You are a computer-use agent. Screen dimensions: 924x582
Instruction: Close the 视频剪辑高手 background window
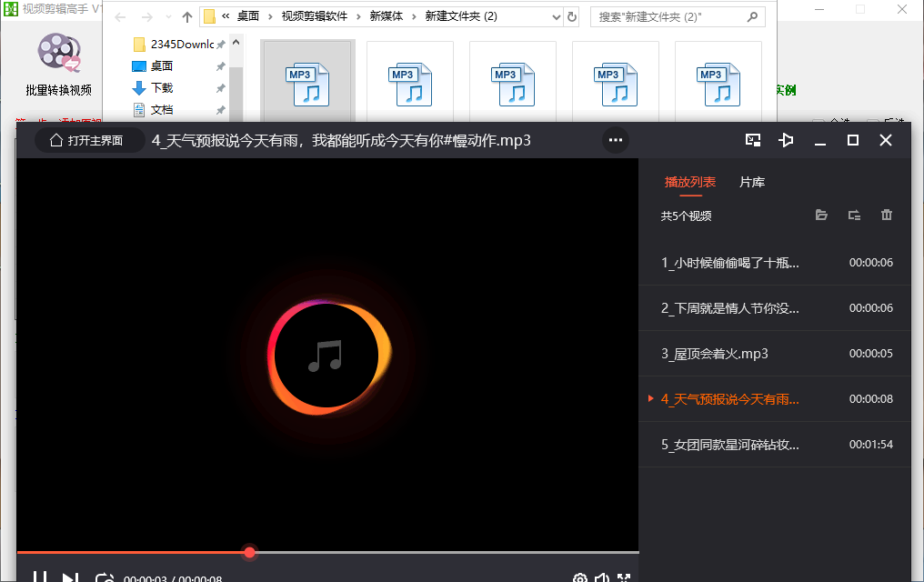click(x=902, y=9)
